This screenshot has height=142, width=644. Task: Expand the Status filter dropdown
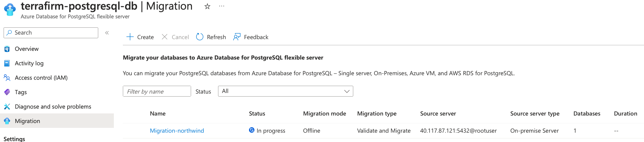tap(285, 91)
